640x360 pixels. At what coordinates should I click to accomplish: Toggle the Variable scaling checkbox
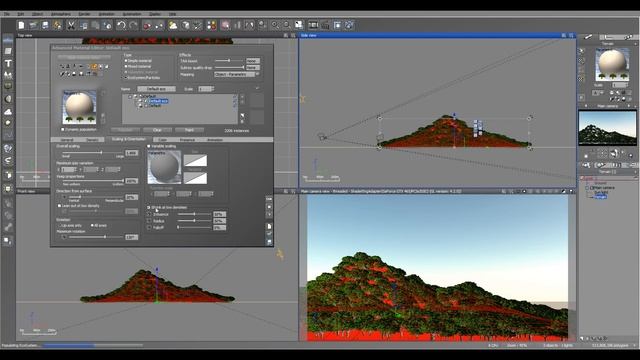[149, 146]
